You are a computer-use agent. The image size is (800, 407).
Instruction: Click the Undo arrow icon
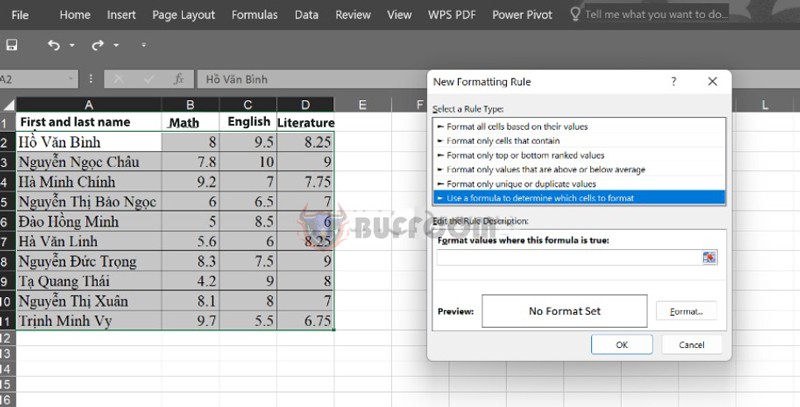point(54,45)
